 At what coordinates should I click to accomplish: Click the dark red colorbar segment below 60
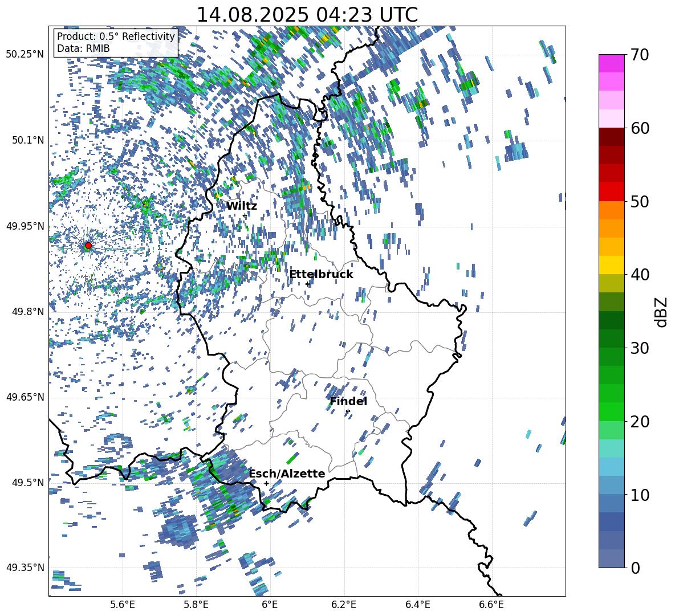coord(612,137)
